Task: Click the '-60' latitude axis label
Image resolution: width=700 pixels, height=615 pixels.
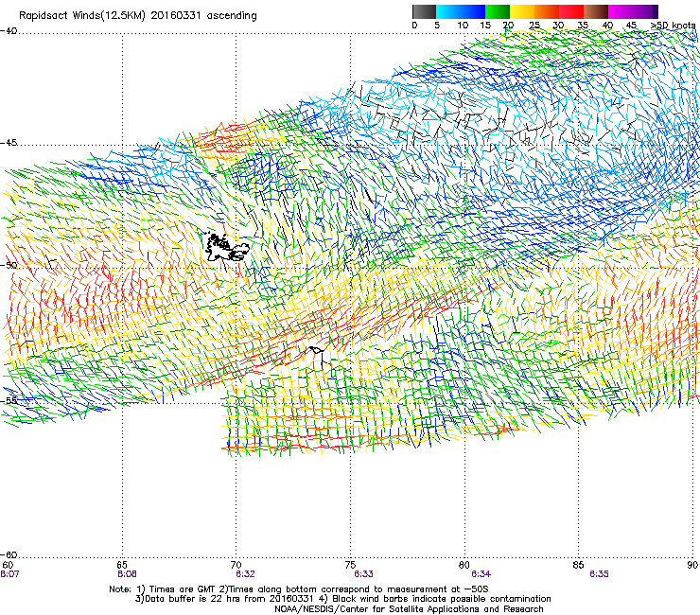Action: tap(9, 555)
